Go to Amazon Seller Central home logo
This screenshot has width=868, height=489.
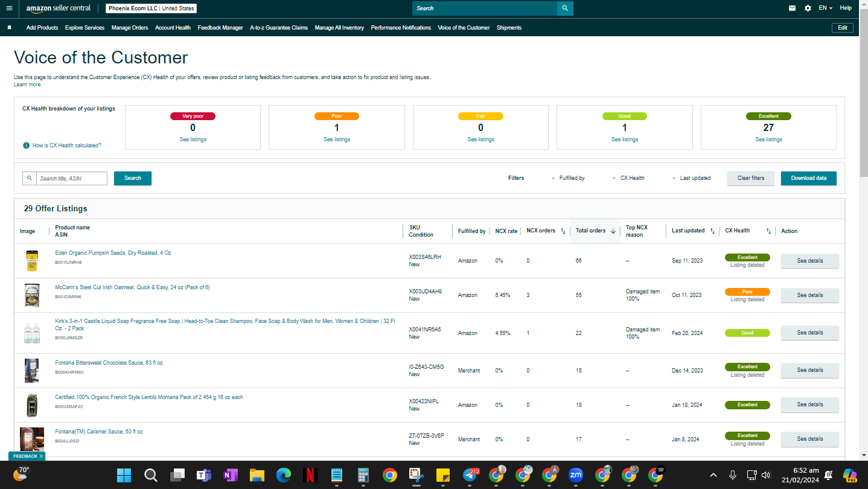click(59, 8)
